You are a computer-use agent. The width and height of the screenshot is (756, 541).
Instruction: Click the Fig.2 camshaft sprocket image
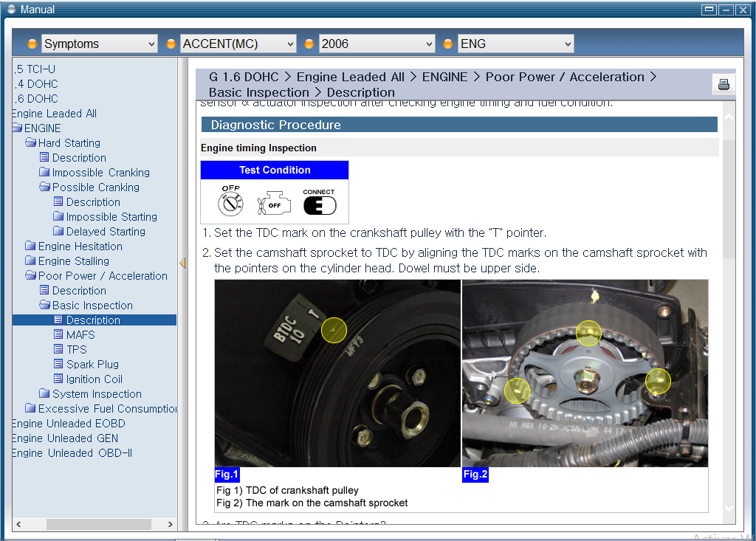pos(585,373)
